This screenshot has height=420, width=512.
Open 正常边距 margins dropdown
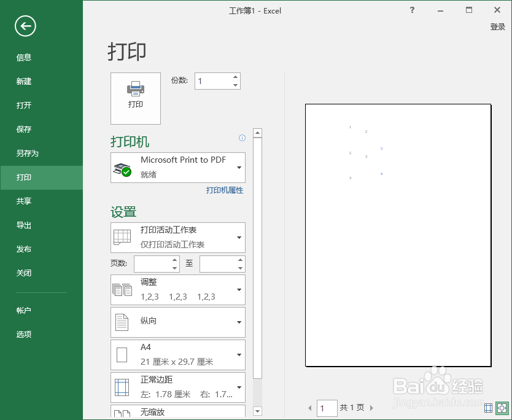pyautogui.click(x=178, y=387)
